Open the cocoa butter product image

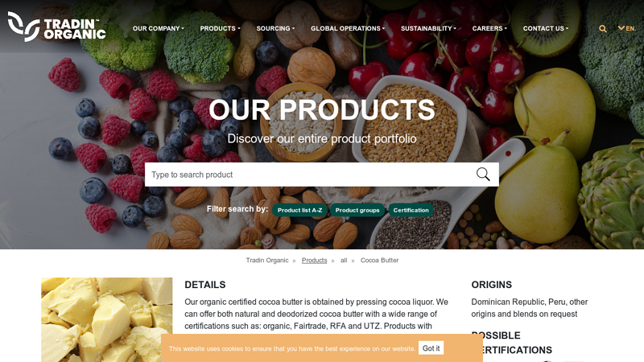pyautogui.click(x=107, y=319)
